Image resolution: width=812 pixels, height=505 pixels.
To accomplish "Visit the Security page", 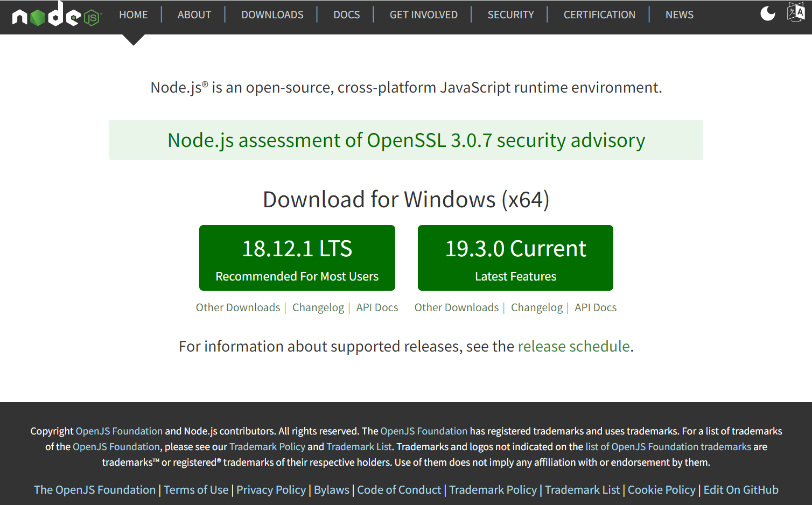I will (x=510, y=15).
